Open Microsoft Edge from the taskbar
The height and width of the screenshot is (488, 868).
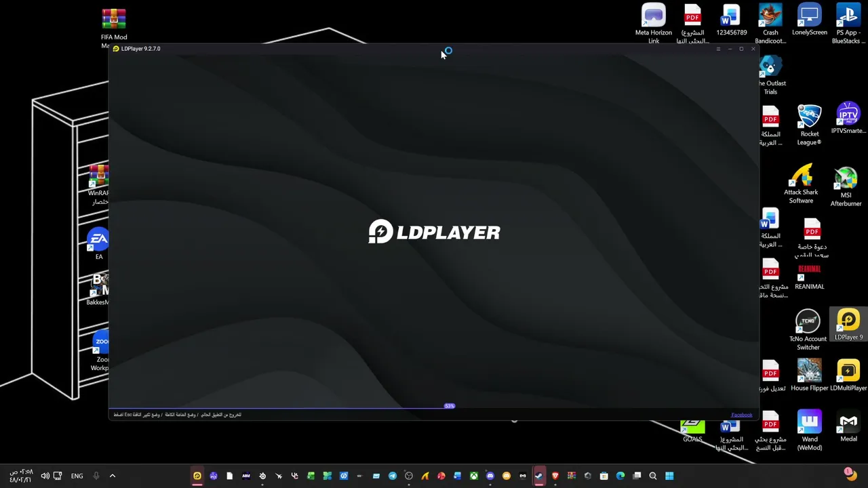click(x=620, y=476)
